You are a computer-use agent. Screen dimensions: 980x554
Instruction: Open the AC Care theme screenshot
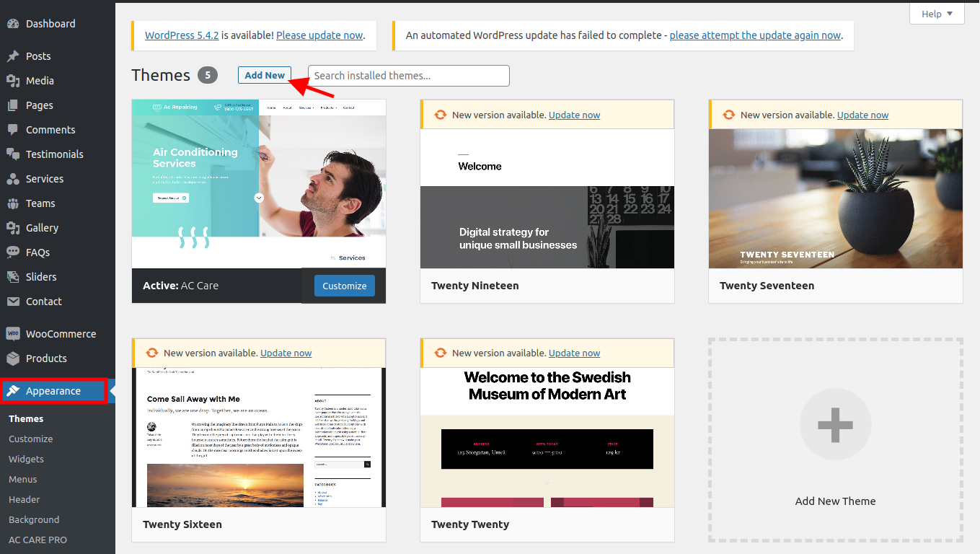pos(259,184)
